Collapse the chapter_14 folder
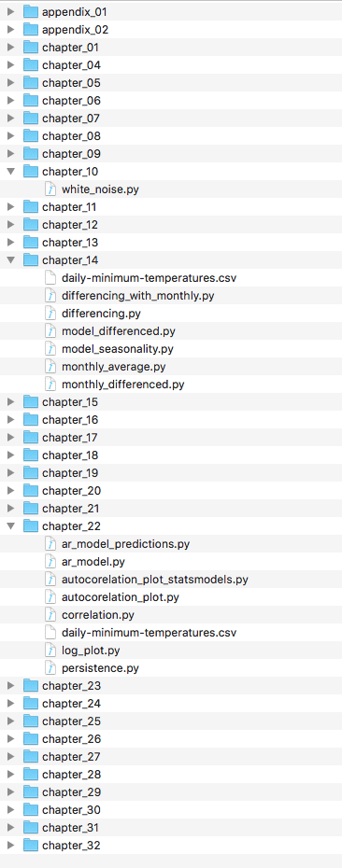 [10, 259]
